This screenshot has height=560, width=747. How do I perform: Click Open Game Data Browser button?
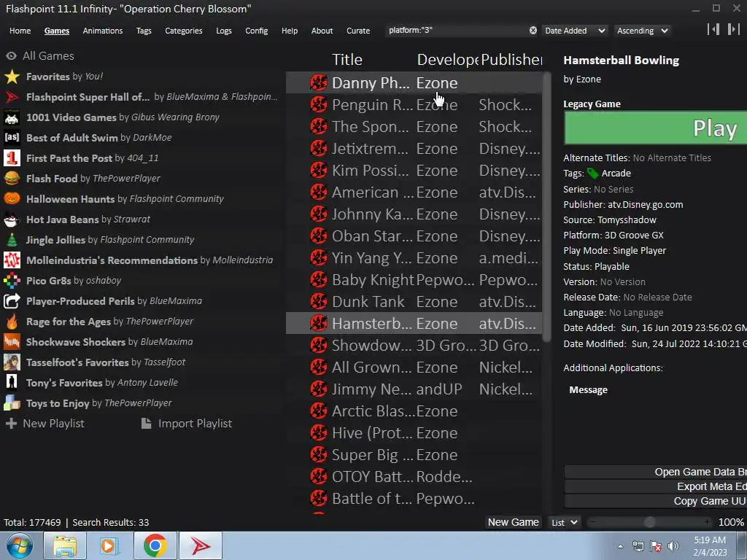pos(656,472)
